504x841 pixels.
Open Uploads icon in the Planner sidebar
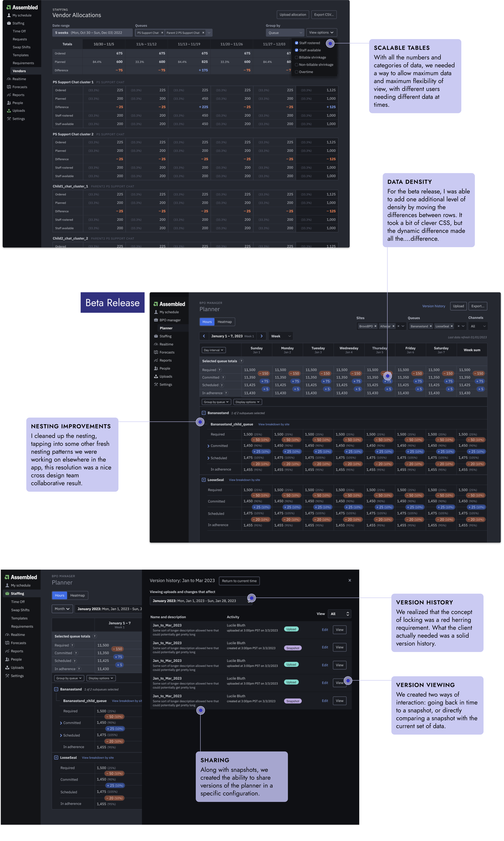[x=156, y=376]
